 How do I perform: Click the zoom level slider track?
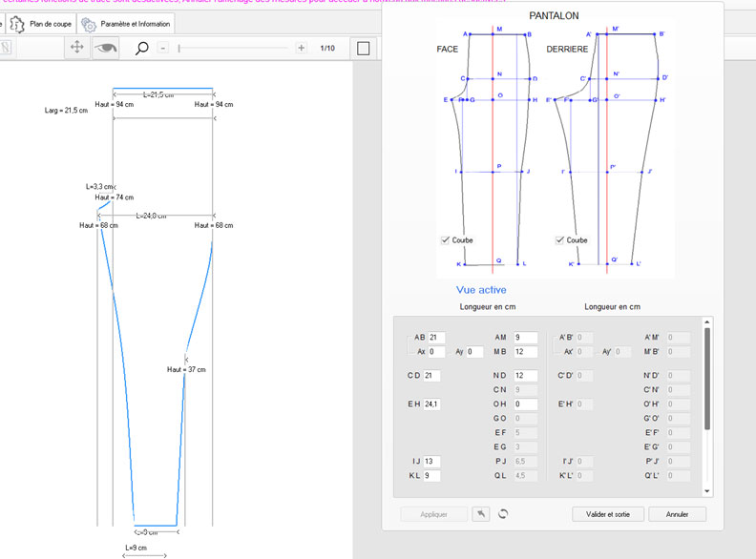tap(234, 48)
